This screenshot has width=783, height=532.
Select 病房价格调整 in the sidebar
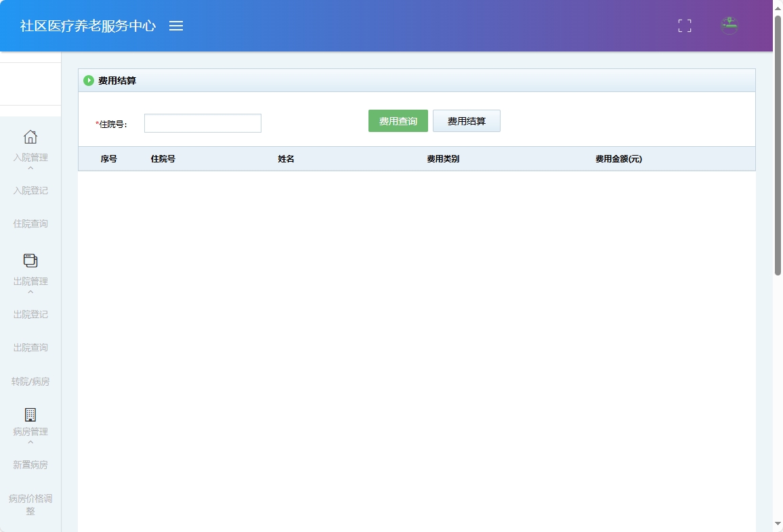tap(30, 505)
